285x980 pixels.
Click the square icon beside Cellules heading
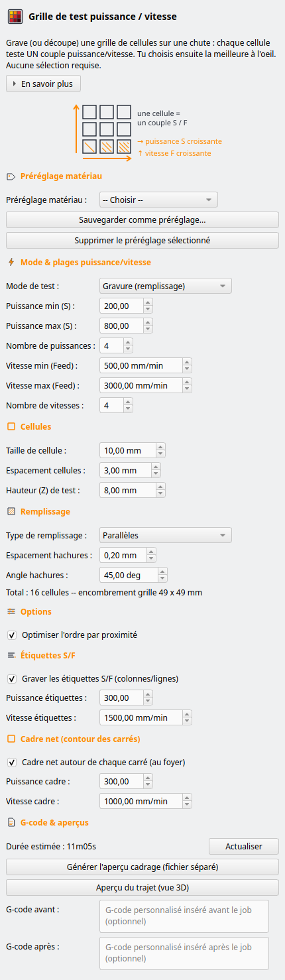point(11,426)
